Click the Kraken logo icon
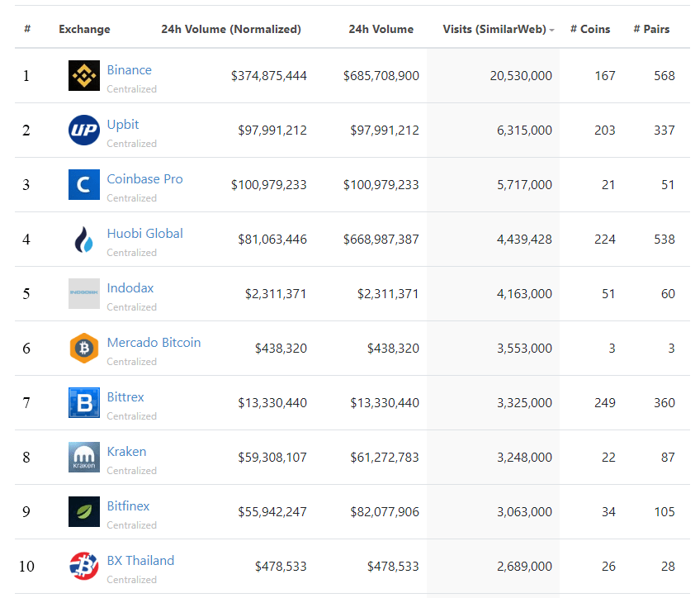The height and width of the screenshot is (598, 700). [83, 458]
